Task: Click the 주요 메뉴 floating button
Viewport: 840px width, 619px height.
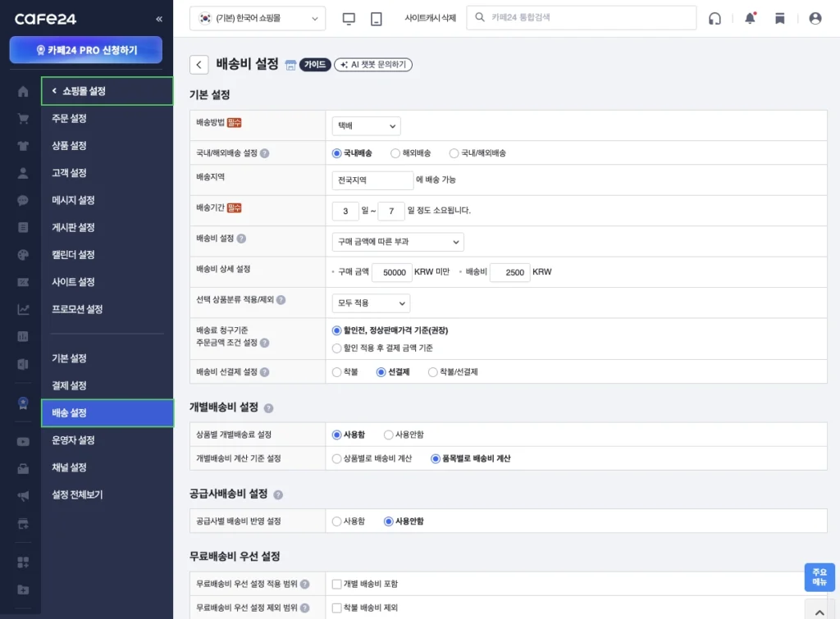Action: (x=819, y=578)
